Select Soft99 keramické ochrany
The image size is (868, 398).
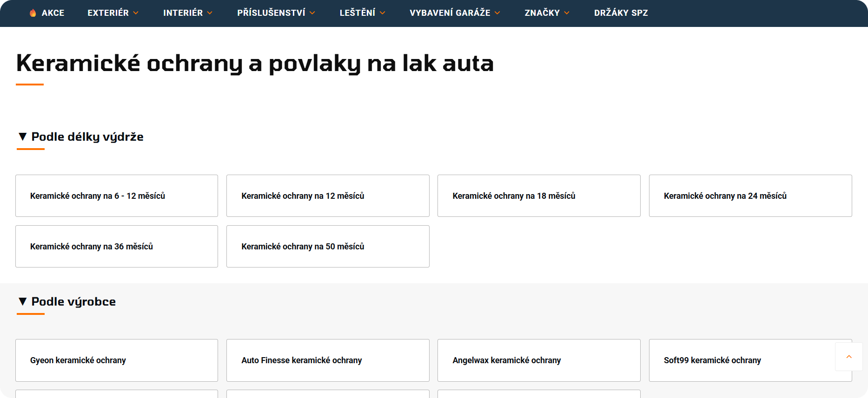pyautogui.click(x=750, y=360)
